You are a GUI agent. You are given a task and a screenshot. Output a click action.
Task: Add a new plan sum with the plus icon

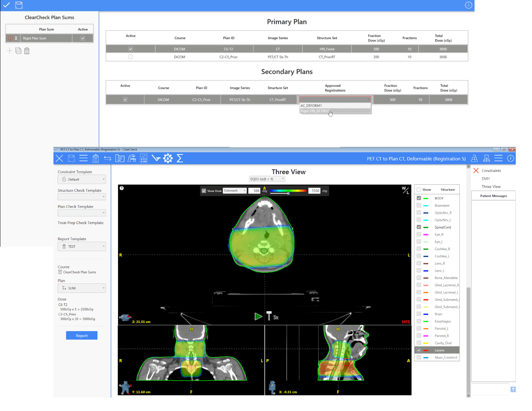click(10, 51)
